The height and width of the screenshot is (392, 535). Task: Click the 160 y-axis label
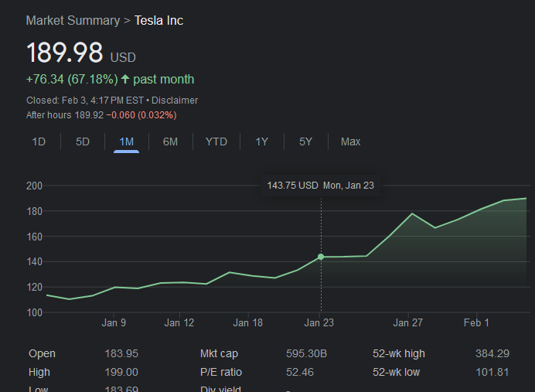[35, 237]
